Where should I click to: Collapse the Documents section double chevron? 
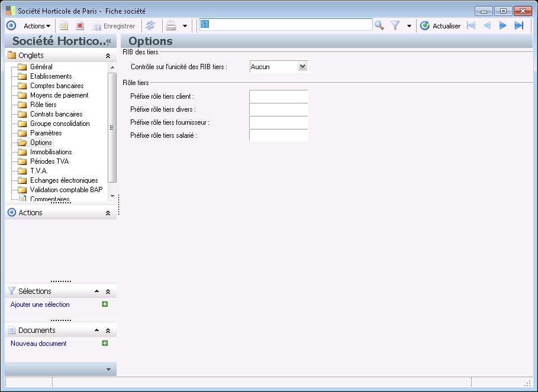pyautogui.click(x=108, y=331)
